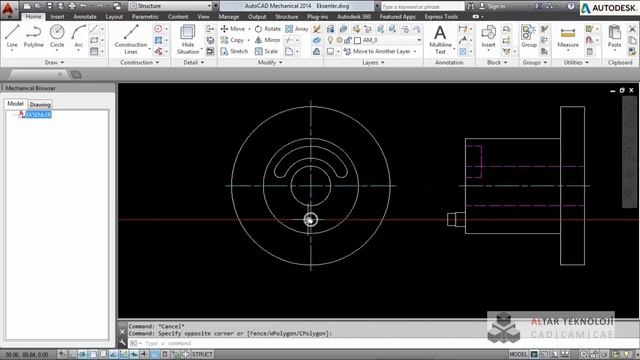Choose the Move command
This screenshot has width=640, height=360.
(x=233, y=29)
